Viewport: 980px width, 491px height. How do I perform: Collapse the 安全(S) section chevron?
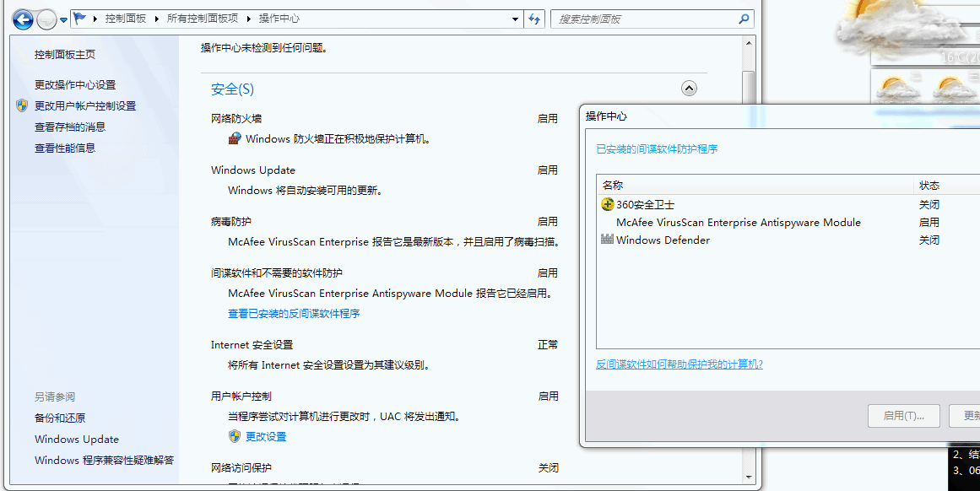tap(689, 89)
